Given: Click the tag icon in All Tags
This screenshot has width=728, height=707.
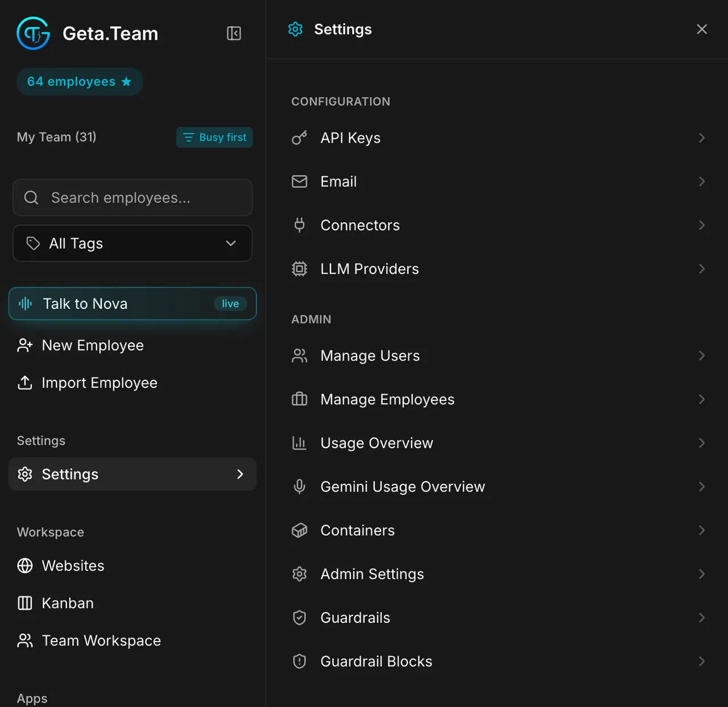Looking at the screenshot, I should pos(33,243).
